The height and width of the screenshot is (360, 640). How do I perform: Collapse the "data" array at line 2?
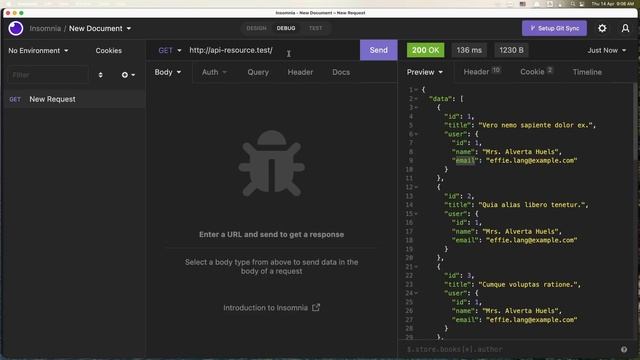(x=416, y=98)
